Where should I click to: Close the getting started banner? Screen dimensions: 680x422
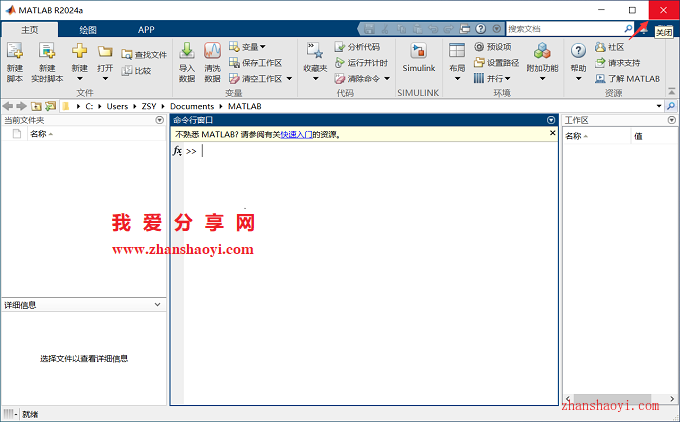point(552,133)
